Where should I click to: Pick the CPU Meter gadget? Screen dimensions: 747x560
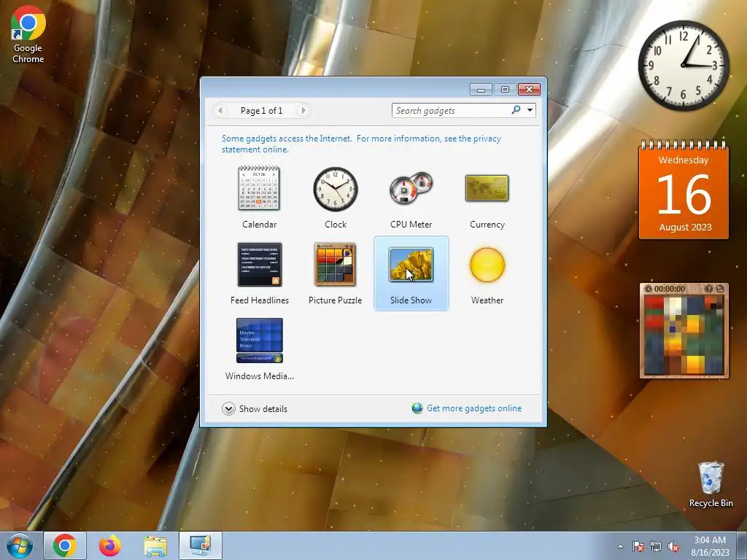coord(411,189)
